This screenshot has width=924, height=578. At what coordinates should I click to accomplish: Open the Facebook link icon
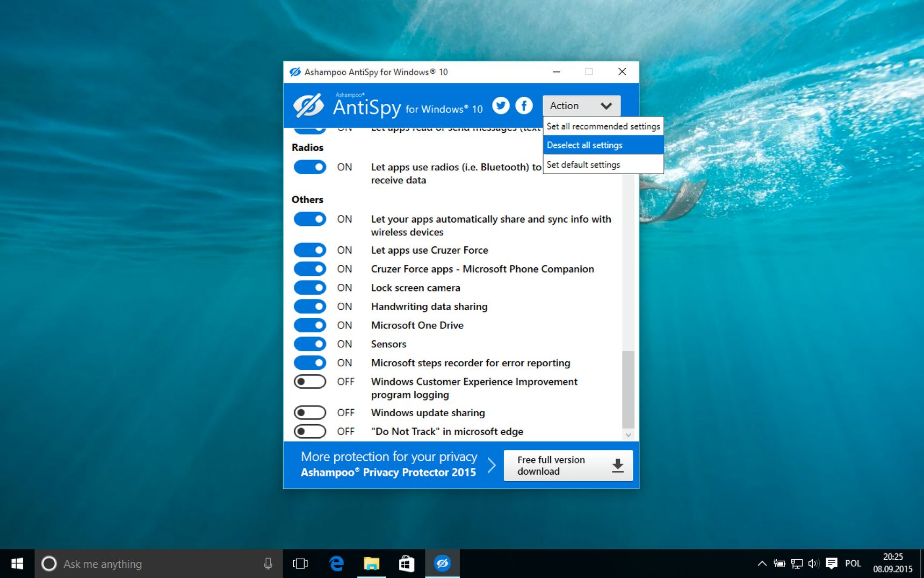[524, 105]
